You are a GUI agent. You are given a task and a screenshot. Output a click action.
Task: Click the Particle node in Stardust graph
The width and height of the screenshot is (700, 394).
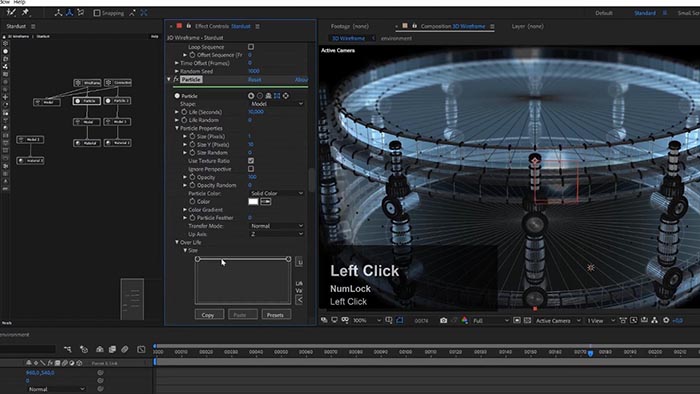point(87,101)
